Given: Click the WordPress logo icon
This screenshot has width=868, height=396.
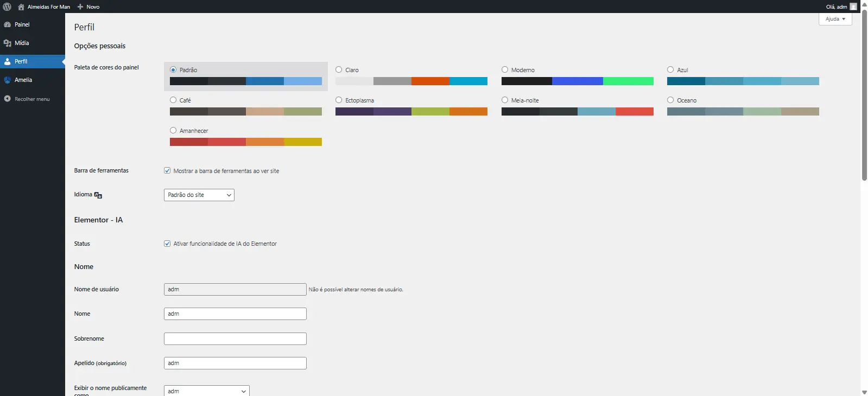Looking at the screenshot, I should 7,7.
